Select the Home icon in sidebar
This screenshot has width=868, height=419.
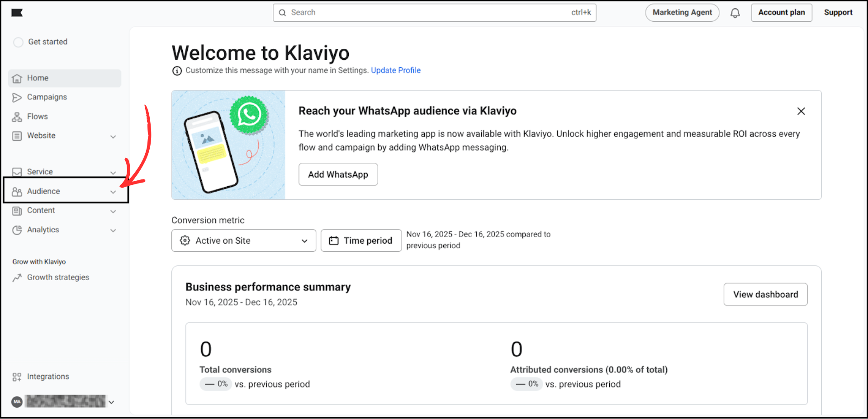17,78
